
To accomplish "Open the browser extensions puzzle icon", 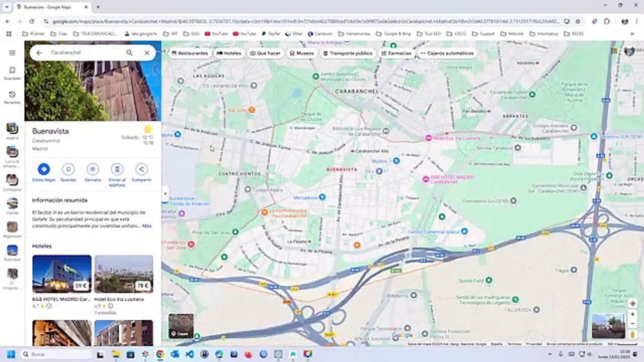I will pos(607,22).
